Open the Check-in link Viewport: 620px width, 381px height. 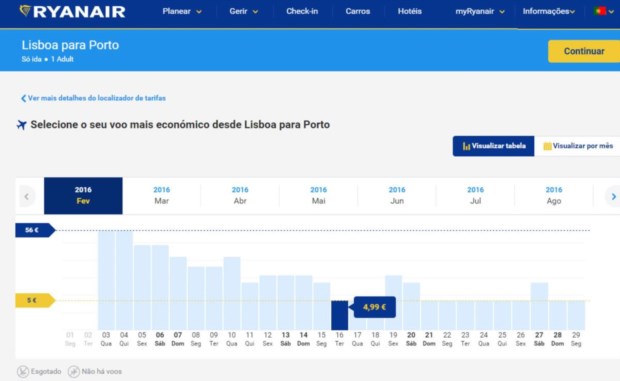tap(302, 11)
